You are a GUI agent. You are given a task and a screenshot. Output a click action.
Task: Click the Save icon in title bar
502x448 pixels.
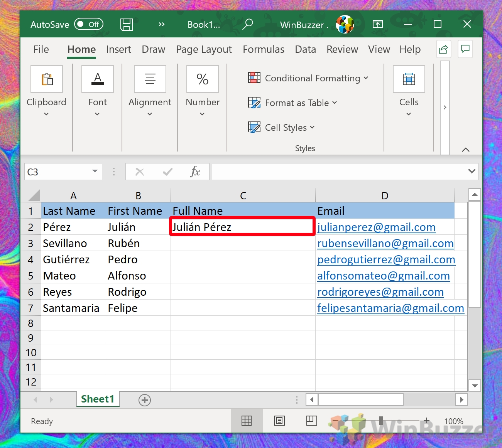[127, 25]
